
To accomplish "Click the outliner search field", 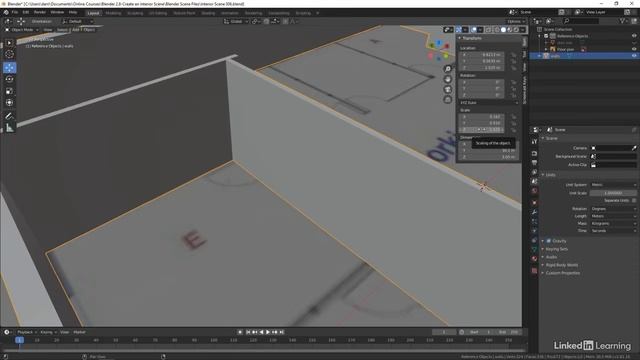I will click(581, 21).
